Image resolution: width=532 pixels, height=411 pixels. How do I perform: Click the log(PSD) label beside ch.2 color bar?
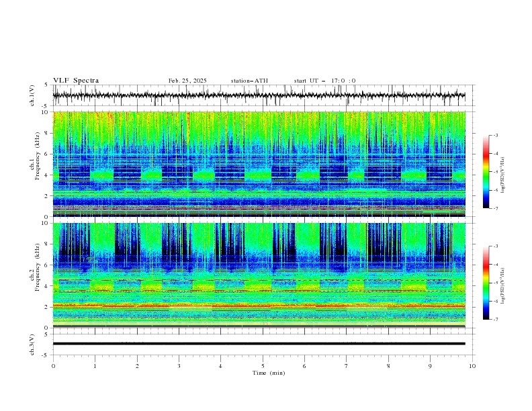[x=502, y=286]
